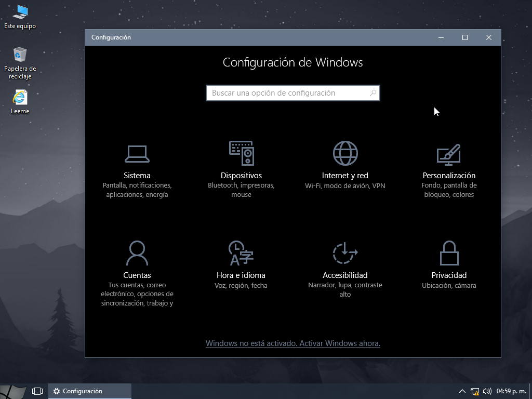This screenshot has width=532, height=399.
Task: Open the network status tray icon
Action: click(474, 391)
